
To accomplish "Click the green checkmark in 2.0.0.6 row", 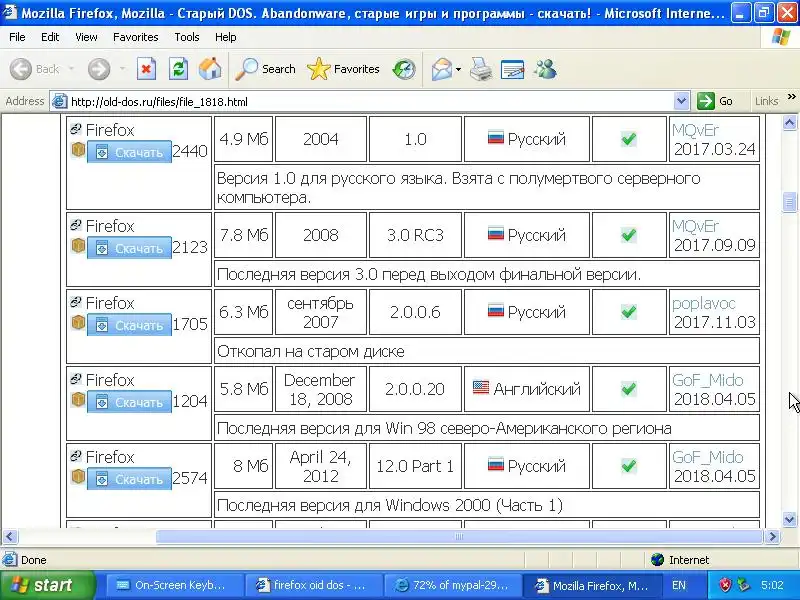I will [629, 311].
